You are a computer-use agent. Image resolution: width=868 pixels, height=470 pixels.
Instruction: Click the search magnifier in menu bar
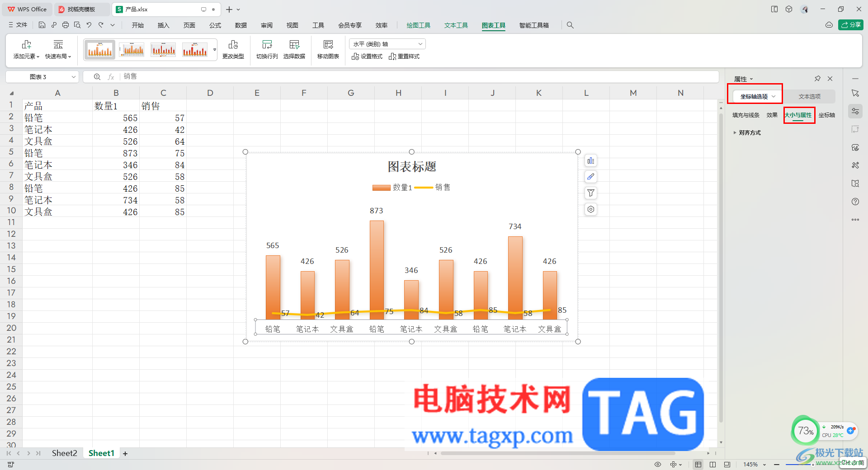click(x=571, y=25)
